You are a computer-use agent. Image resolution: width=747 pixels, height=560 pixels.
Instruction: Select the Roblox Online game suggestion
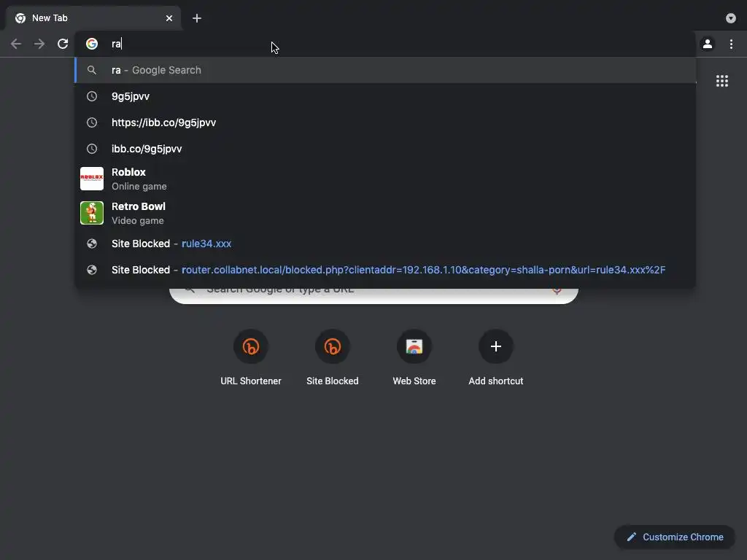385,179
